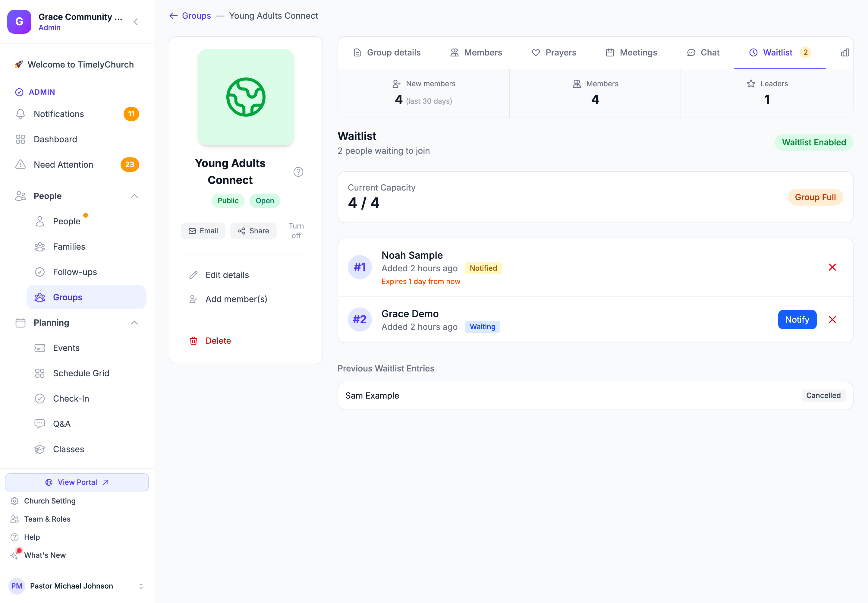This screenshot has height=603, width=868.
Task: Notify Grace Demo from waitlist
Action: (797, 320)
